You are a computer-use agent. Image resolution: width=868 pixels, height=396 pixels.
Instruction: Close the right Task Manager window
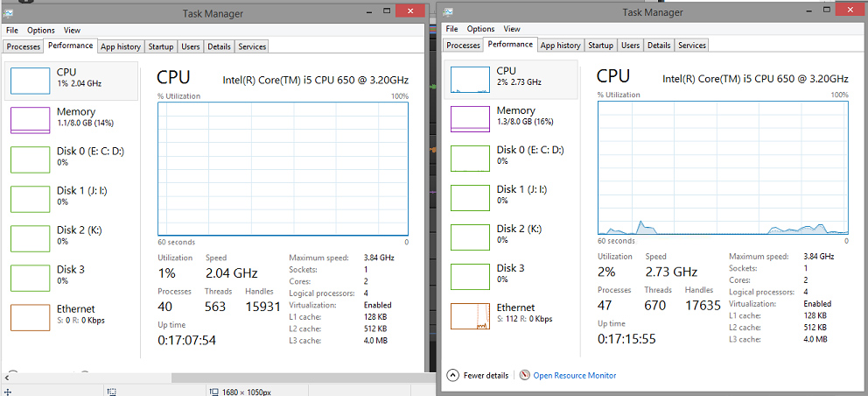tap(846, 11)
